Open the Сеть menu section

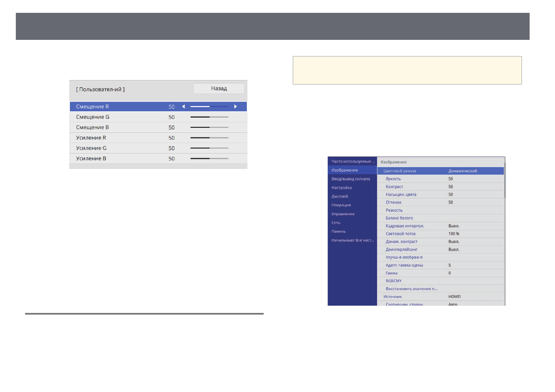coord(336,223)
